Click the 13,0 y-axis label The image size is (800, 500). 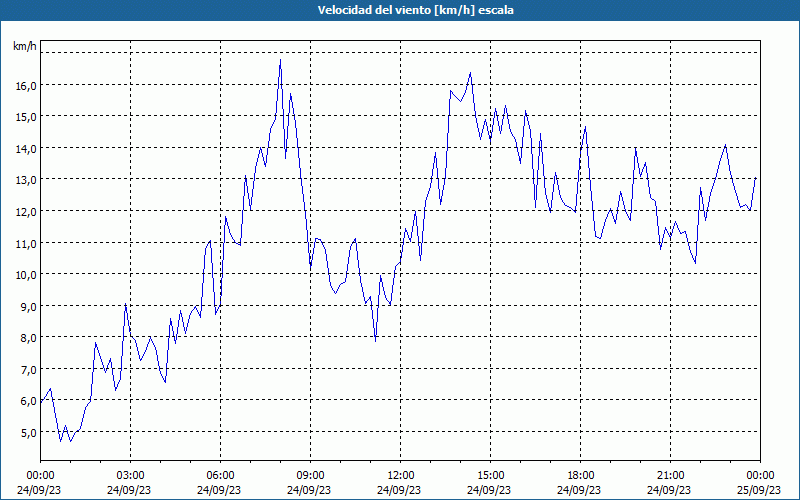point(26,180)
